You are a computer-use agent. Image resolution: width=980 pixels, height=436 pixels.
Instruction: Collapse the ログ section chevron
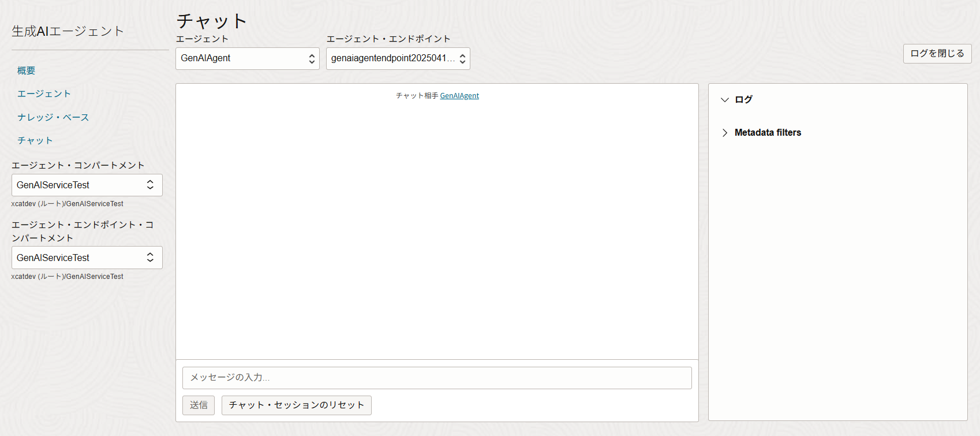click(725, 100)
